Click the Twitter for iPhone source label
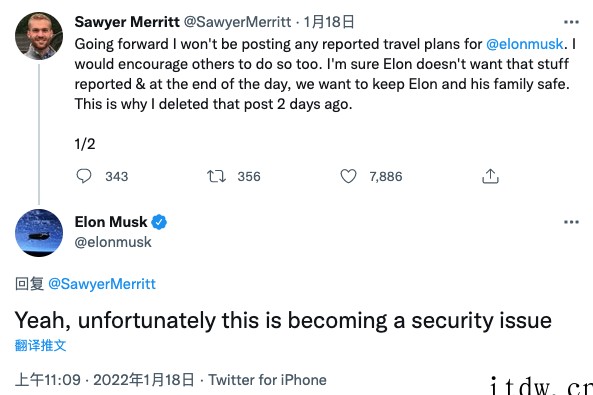 267,380
